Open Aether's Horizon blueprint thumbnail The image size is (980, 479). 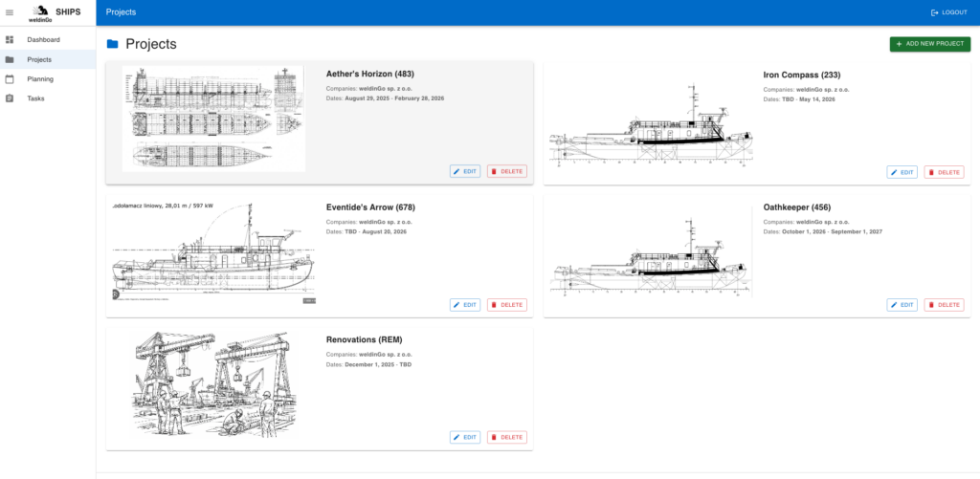(213, 119)
